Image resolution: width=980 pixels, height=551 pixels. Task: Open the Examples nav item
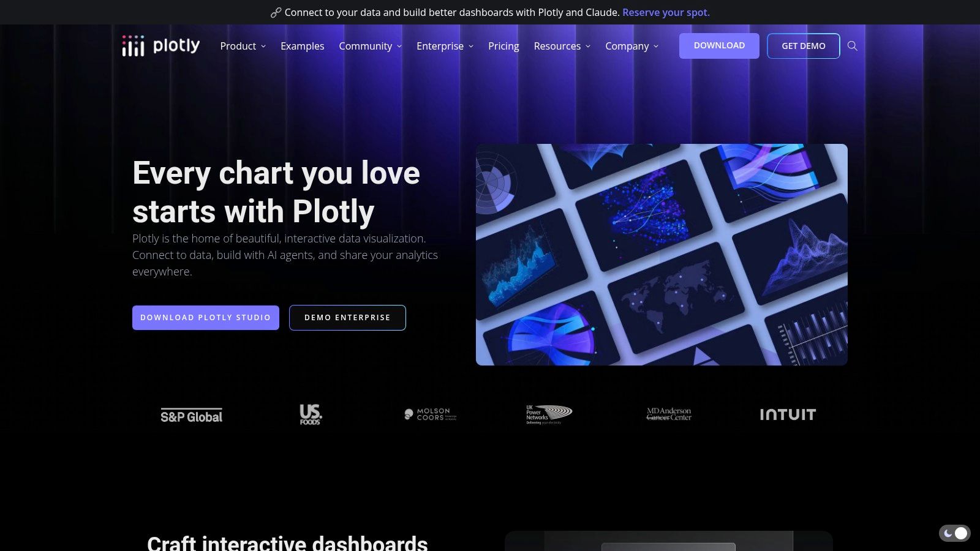coord(303,46)
